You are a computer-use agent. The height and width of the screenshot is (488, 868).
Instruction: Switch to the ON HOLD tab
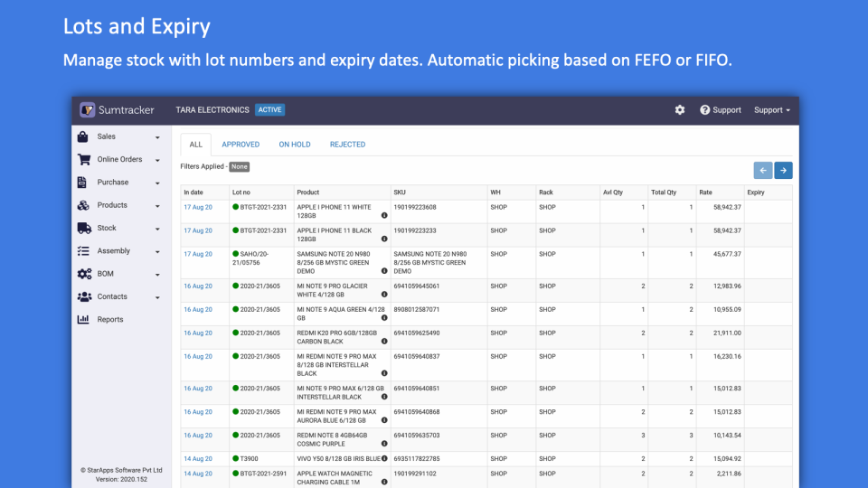[295, 145]
